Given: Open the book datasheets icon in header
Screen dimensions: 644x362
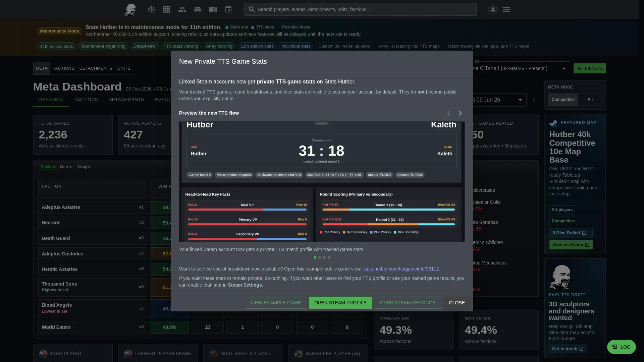Looking at the screenshot, I should coord(213,9).
